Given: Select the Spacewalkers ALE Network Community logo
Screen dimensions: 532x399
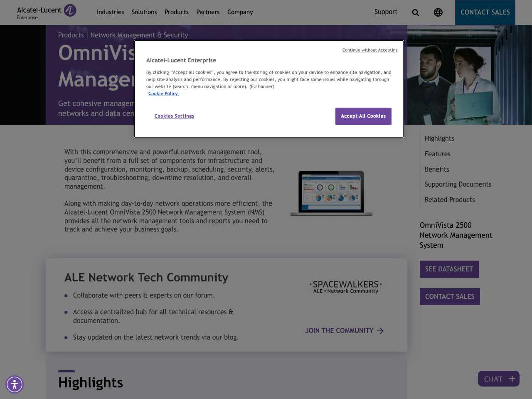Looking at the screenshot, I should [345, 287].
